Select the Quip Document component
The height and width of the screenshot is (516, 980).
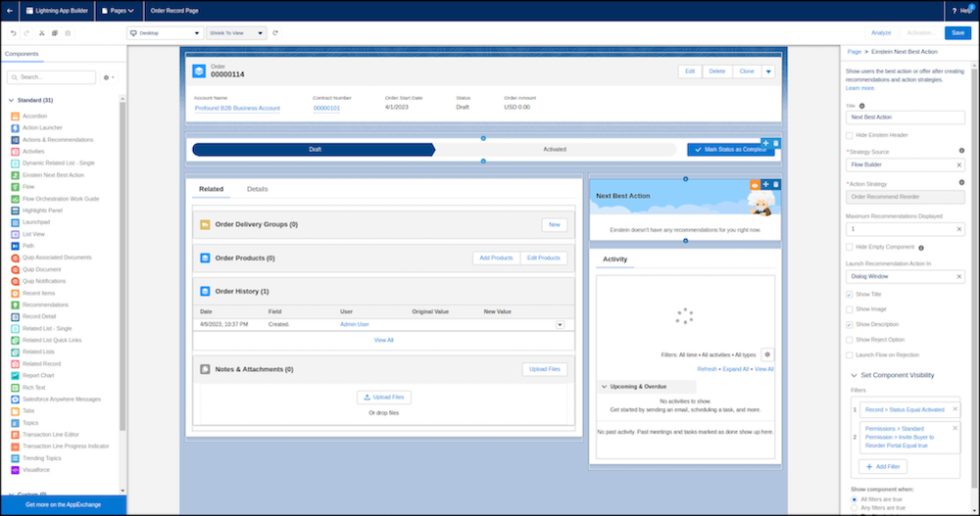(41, 269)
